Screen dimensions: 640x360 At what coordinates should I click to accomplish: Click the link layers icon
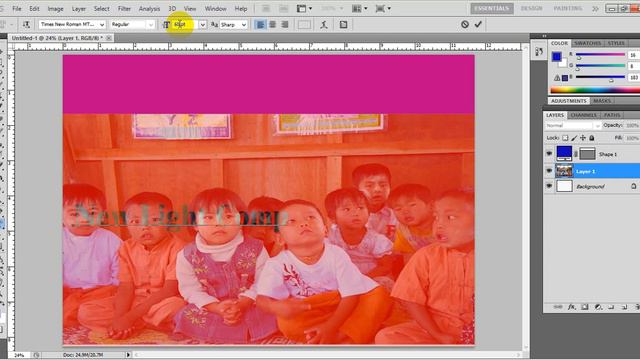(558, 307)
